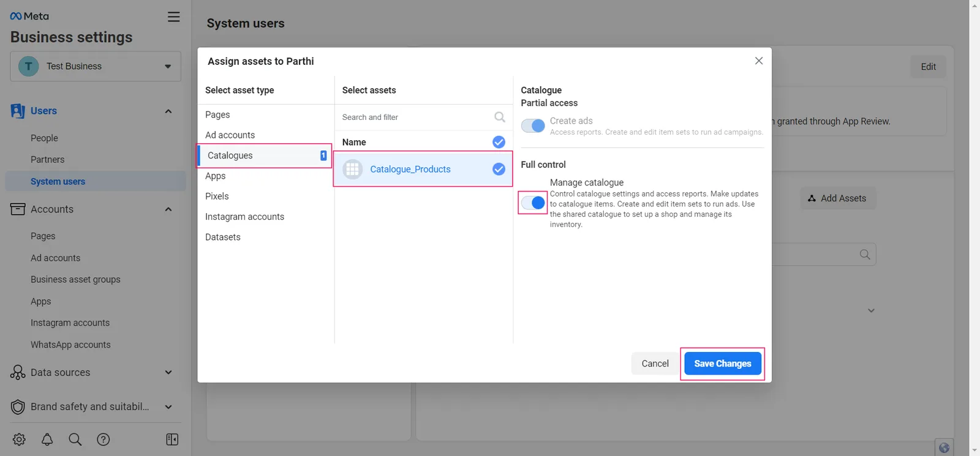Viewport: 980px width, 456px height.
Task: Toggle the Manage catalogue full control switch
Action: pyautogui.click(x=533, y=203)
